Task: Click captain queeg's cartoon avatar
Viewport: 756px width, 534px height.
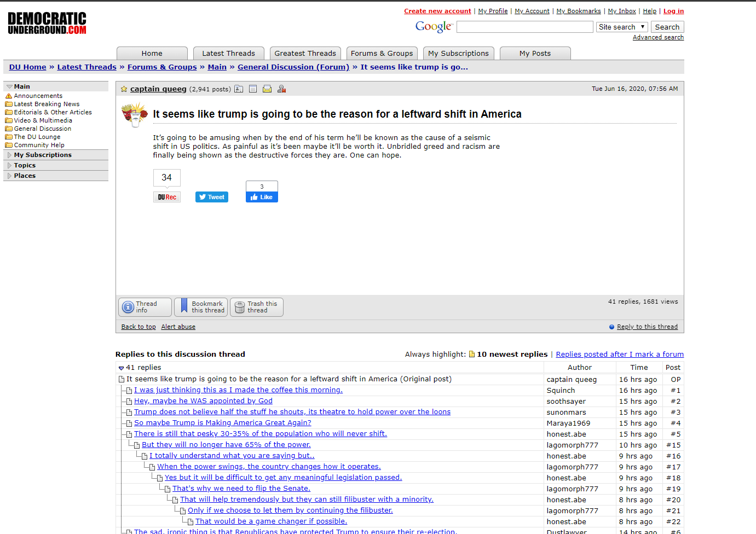Action: click(135, 114)
